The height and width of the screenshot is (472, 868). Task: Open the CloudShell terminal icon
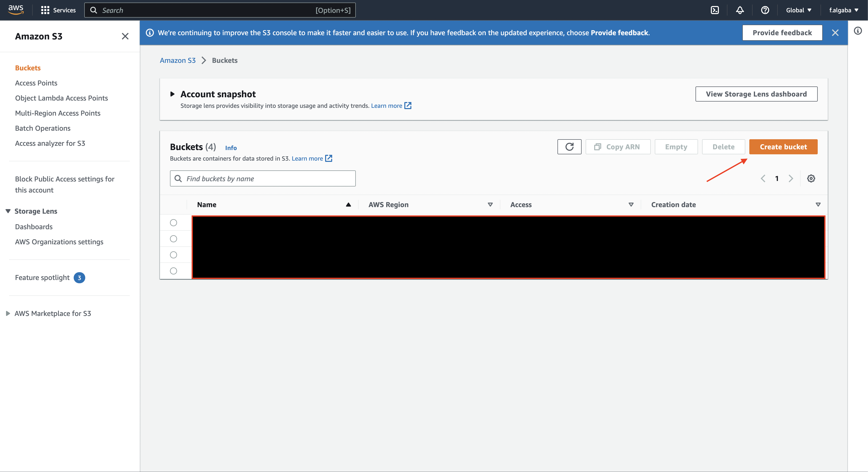coord(715,10)
